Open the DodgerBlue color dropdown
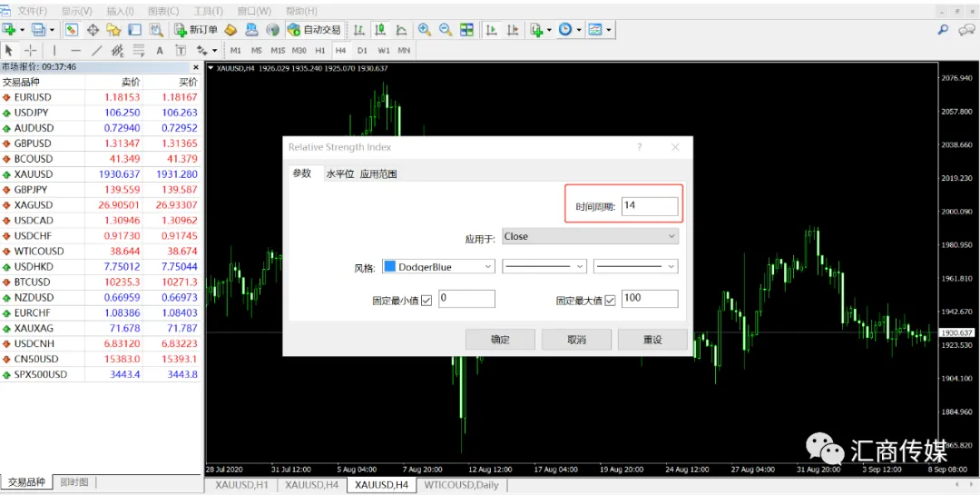 [438, 266]
